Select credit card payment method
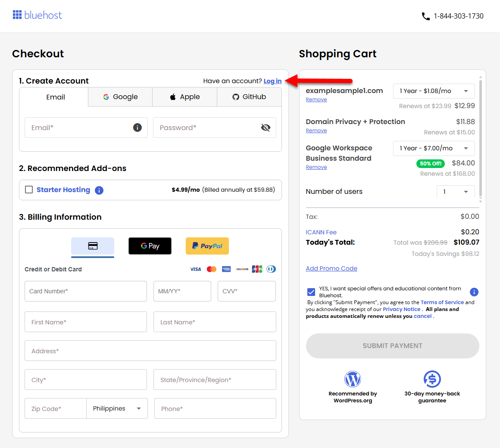This screenshot has height=448, width=500. click(x=93, y=246)
